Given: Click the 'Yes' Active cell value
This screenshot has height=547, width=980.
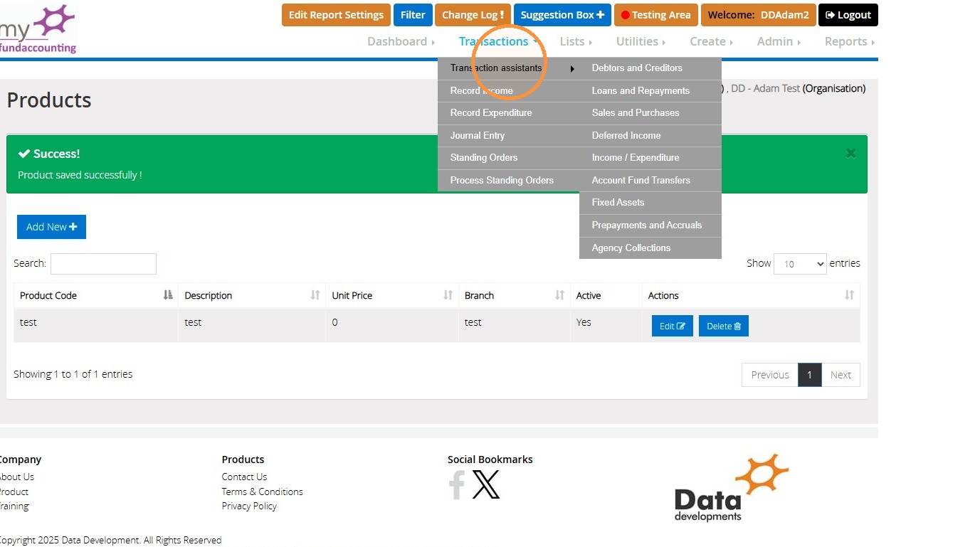Looking at the screenshot, I should (x=584, y=322).
